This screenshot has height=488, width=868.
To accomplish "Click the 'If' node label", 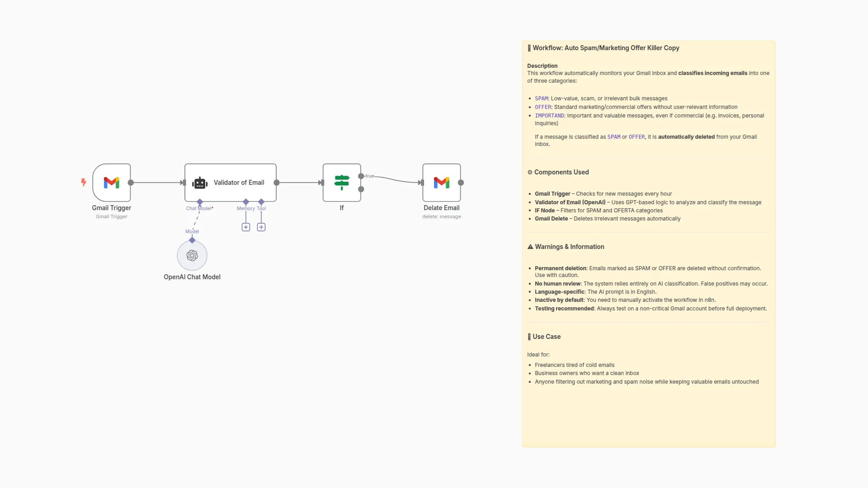I will [342, 208].
